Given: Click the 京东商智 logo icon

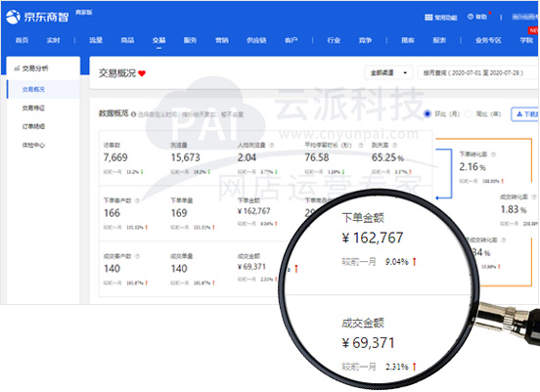Looking at the screenshot, I should (13, 17).
